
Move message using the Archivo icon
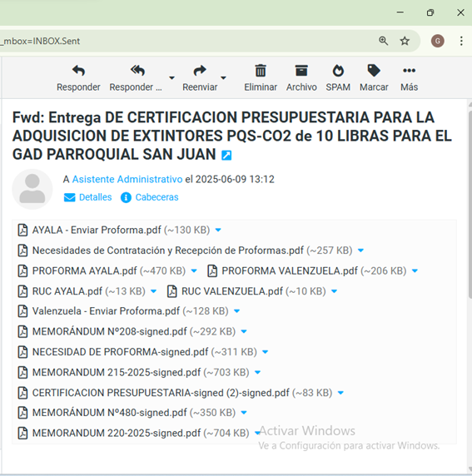[x=301, y=71]
